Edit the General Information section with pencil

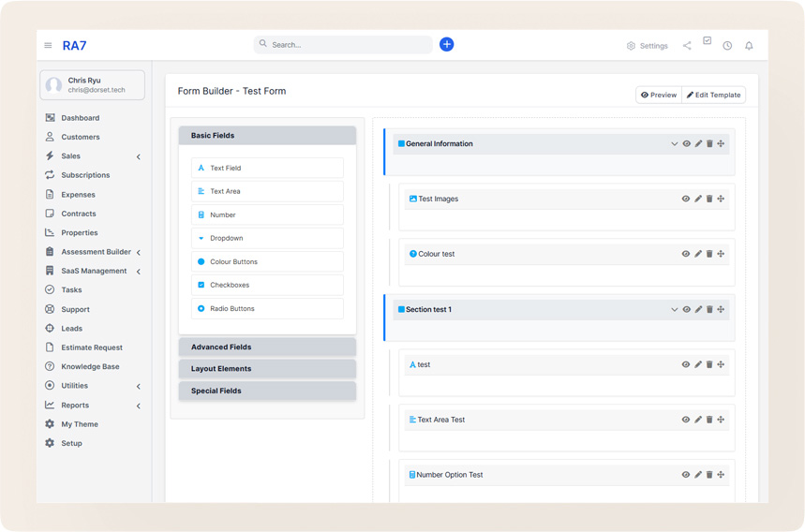[698, 143]
